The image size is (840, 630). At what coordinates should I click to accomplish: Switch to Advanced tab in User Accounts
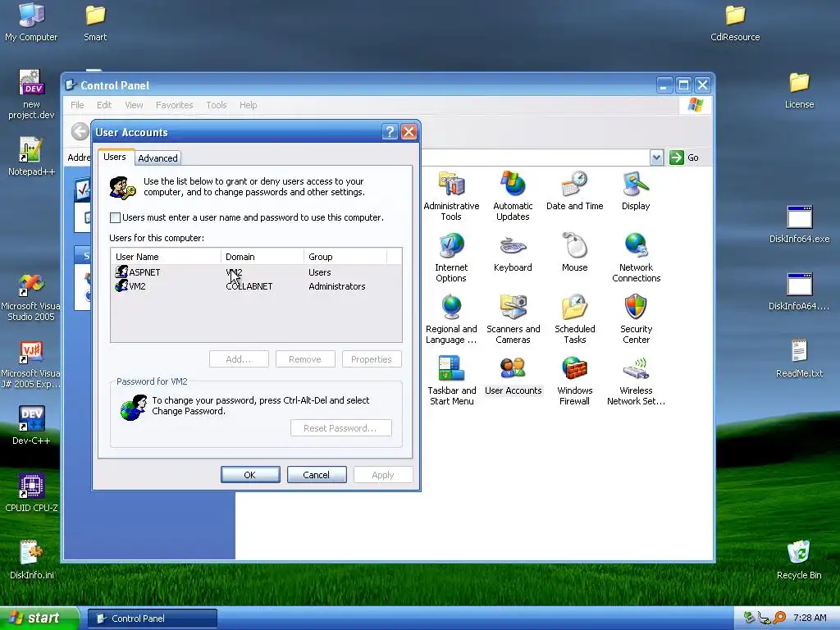[157, 158]
